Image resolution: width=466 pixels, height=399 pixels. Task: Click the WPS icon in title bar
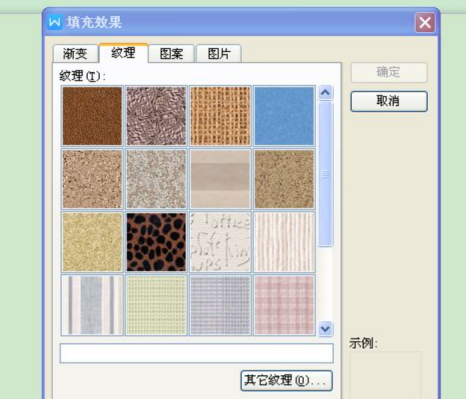pos(54,22)
